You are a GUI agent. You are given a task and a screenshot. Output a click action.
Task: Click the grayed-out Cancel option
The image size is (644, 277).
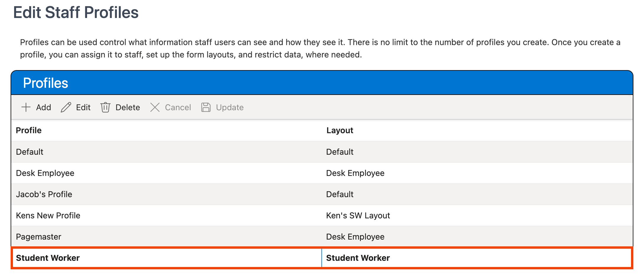178,107
